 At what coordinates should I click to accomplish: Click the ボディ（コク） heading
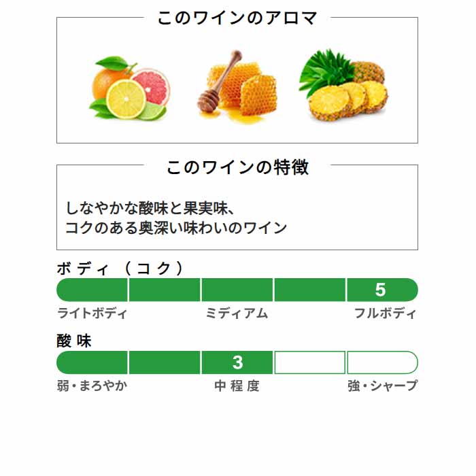click(120, 269)
